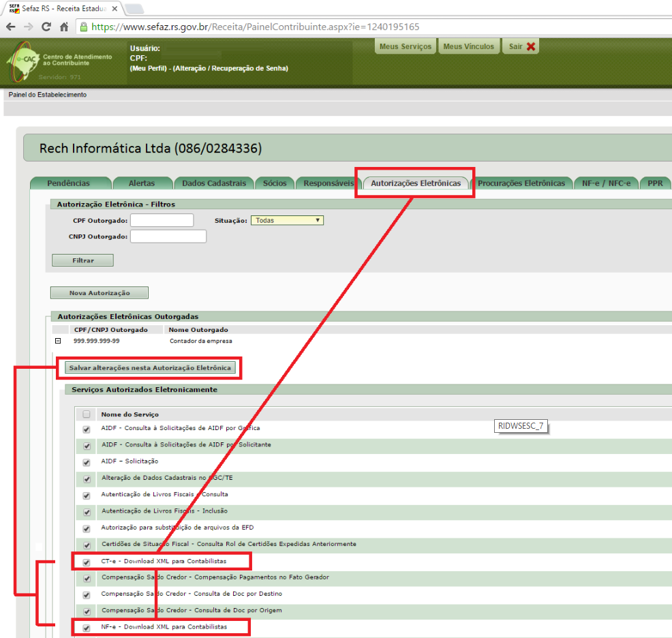
Task: Switch to the Pendências tab
Action: click(69, 183)
